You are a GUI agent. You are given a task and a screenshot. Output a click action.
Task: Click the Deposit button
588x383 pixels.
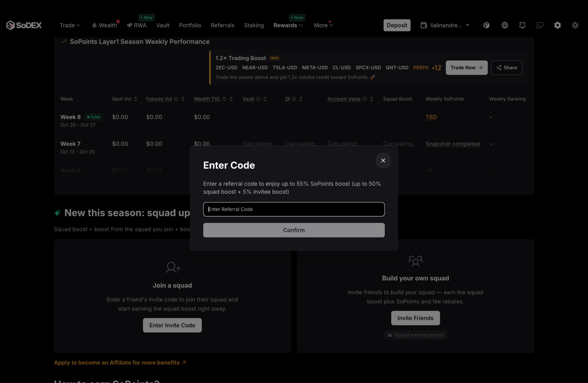pyautogui.click(x=397, y=25)
